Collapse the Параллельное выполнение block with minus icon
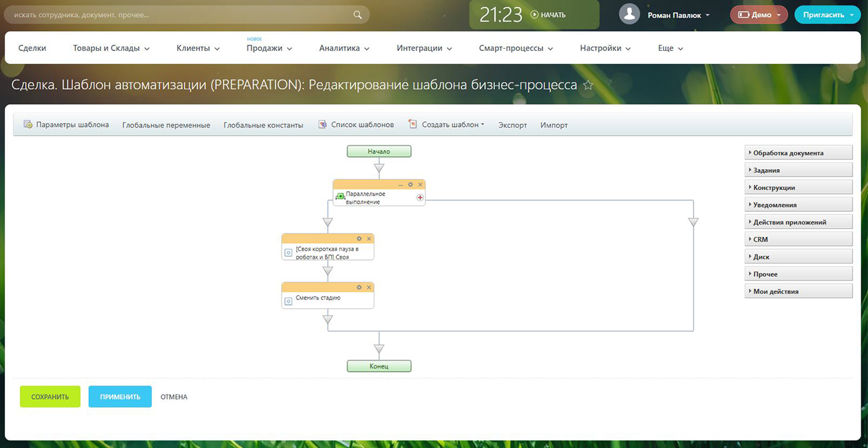 401,185
